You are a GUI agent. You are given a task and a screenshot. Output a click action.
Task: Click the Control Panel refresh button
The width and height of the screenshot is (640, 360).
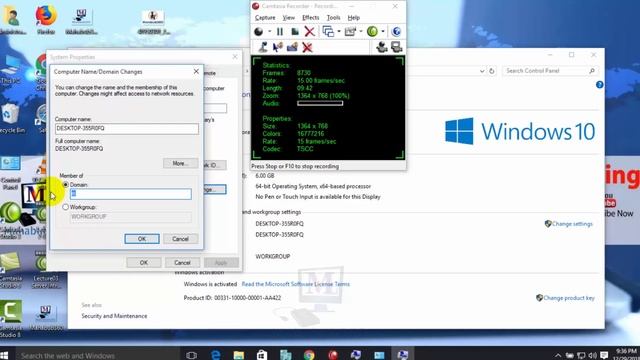pyautogui.click(x=492, y=71)
